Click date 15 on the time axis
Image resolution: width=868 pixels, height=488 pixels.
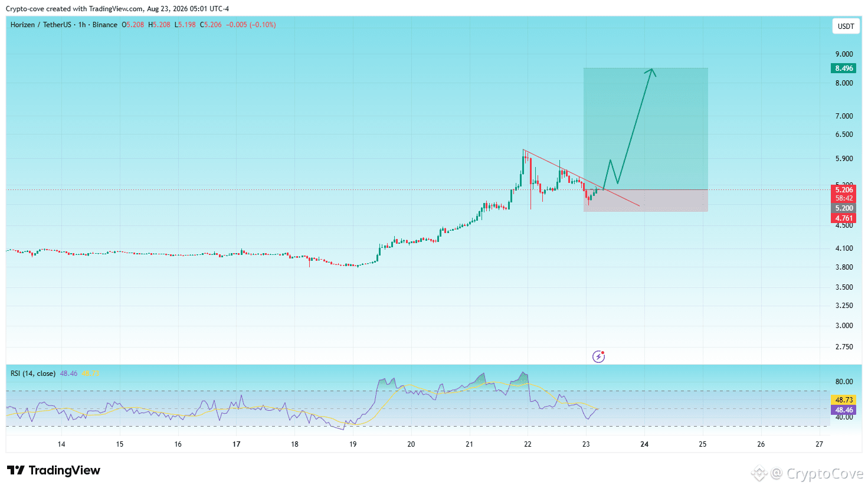coord(120,444)
